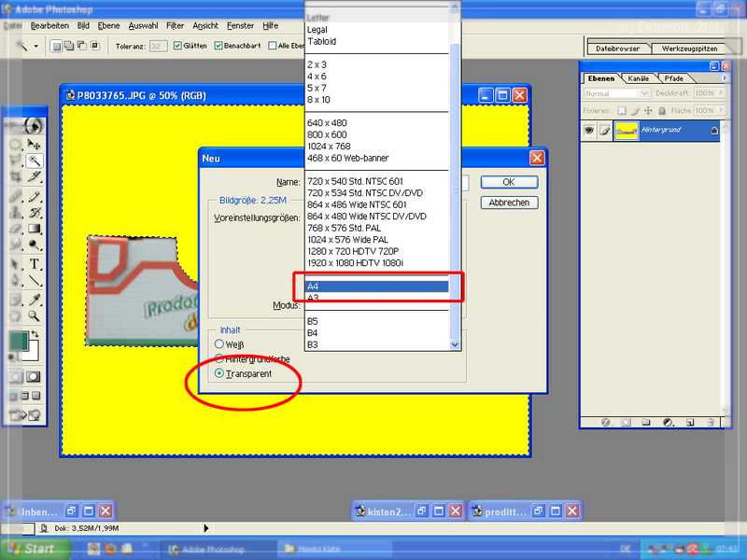The height and width of the screenshot is (560, 747).
Task: Select the Dodge tool
Action: coord(34,245)
